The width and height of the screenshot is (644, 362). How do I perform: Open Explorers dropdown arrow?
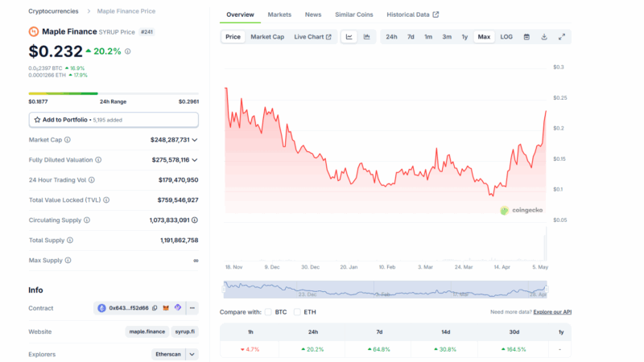click(x=192, y=354)
